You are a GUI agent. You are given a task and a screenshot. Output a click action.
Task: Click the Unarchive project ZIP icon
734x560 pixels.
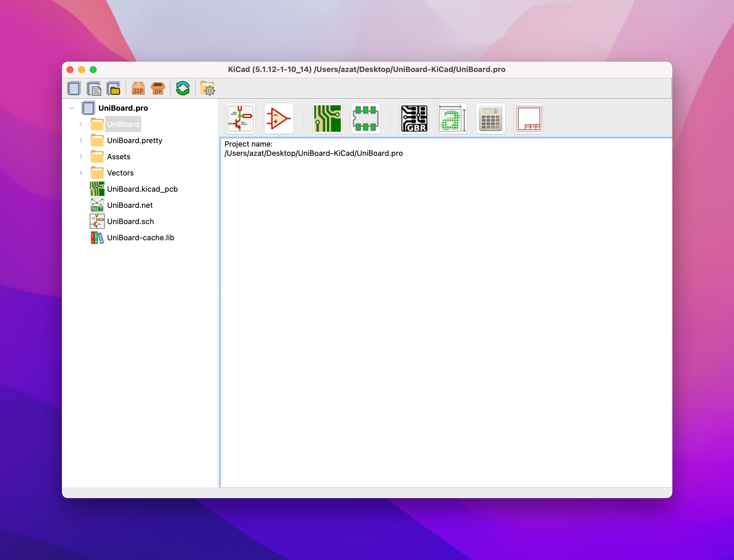point(158,89)
